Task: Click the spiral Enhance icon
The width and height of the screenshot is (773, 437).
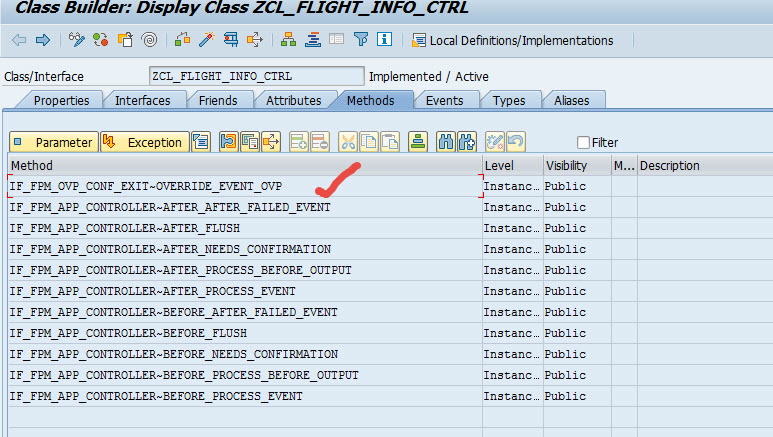Action: [149, 39]
